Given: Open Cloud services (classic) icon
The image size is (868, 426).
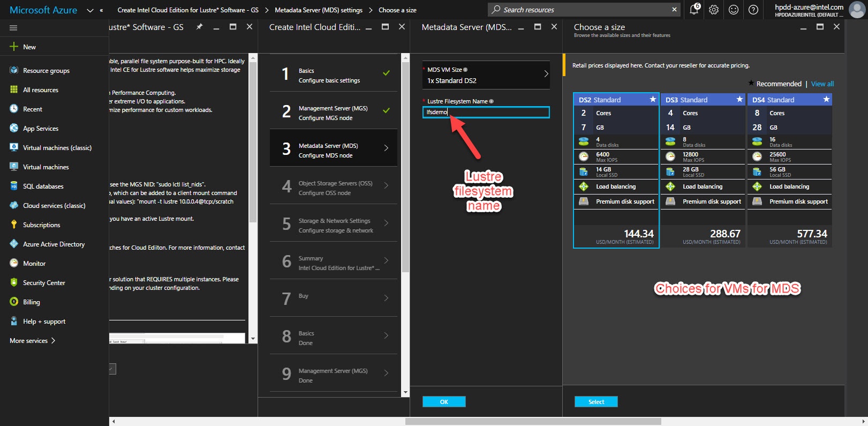Looking at the screenshot, I should [14, 205].
